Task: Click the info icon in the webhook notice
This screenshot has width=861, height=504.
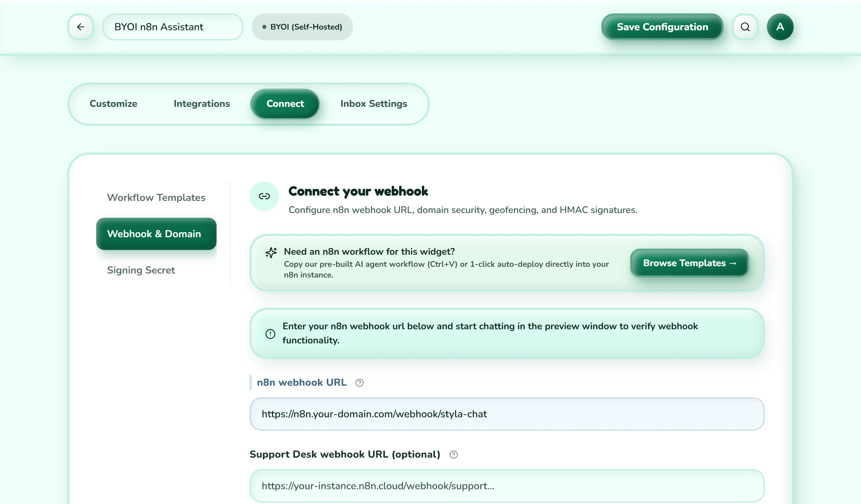Action: point(270,334)
